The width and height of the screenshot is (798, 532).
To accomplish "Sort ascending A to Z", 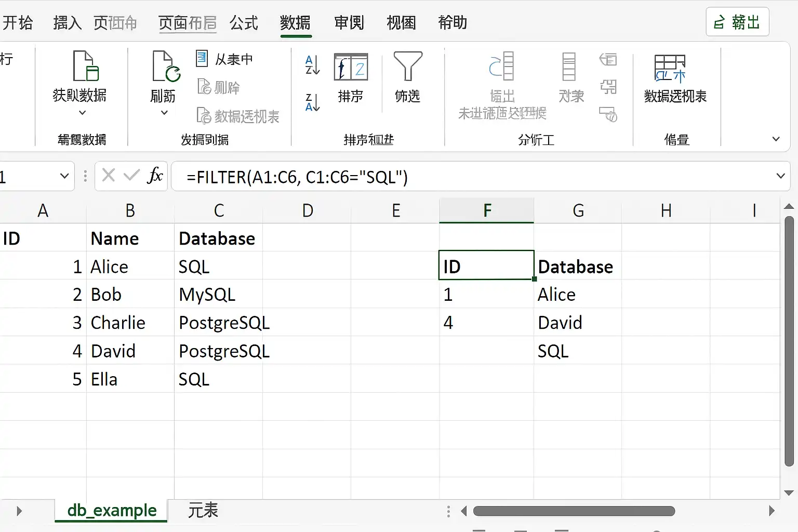I will click(x=312, y=65).
